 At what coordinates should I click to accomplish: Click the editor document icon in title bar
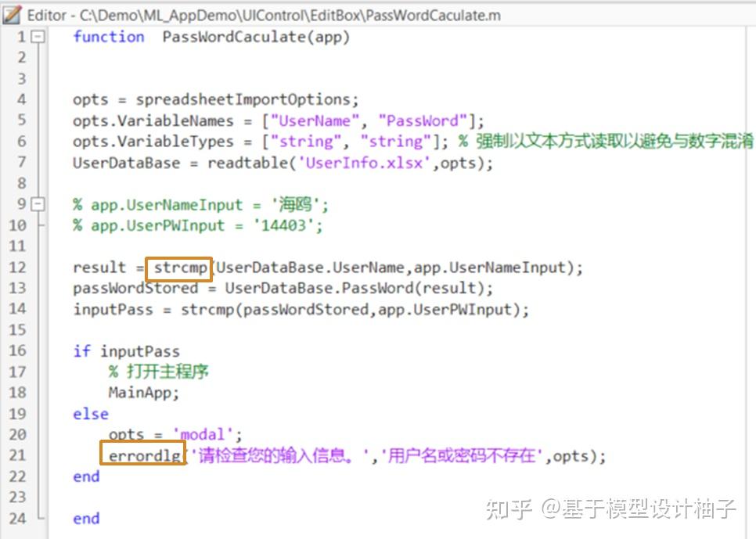(x=11, y=14)
